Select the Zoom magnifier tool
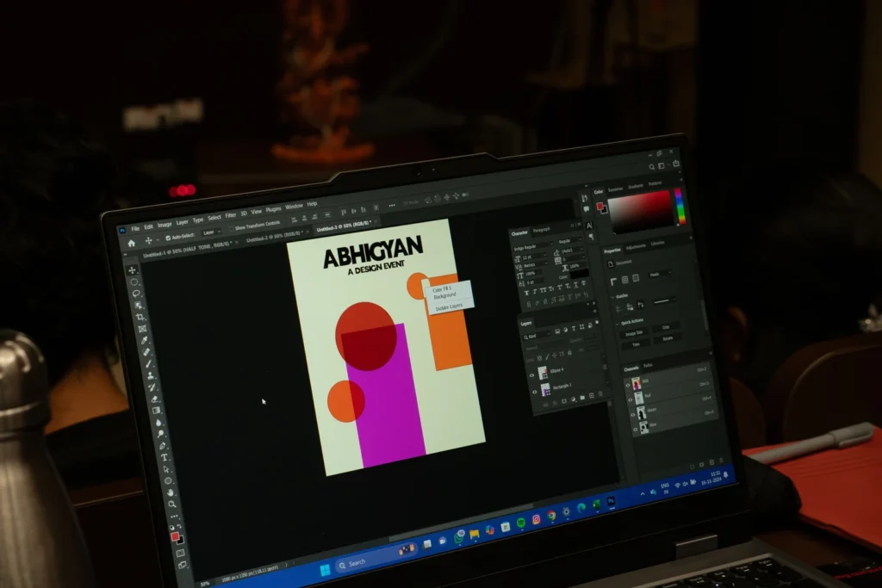This screenshot has width=882, height=588. tap(172, 503)
